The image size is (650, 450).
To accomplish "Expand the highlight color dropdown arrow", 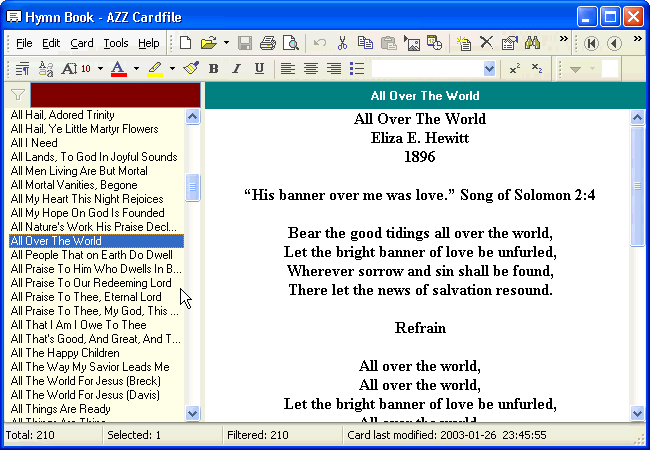I will [x=172, y=68].
